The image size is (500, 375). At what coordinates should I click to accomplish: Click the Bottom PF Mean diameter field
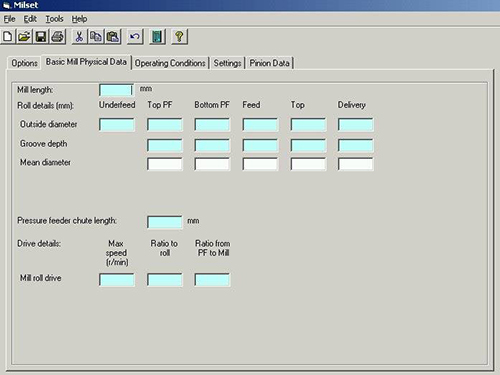[x=212, y=164]
